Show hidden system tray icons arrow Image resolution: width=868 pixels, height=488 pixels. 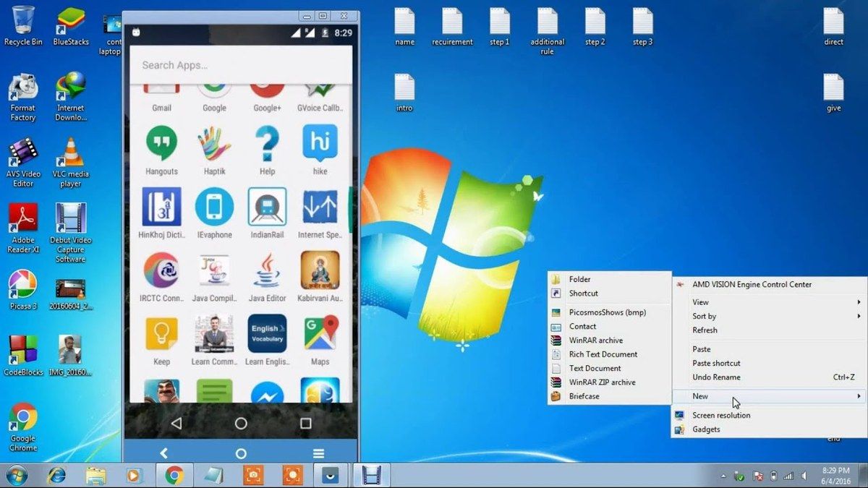[723, 476]
